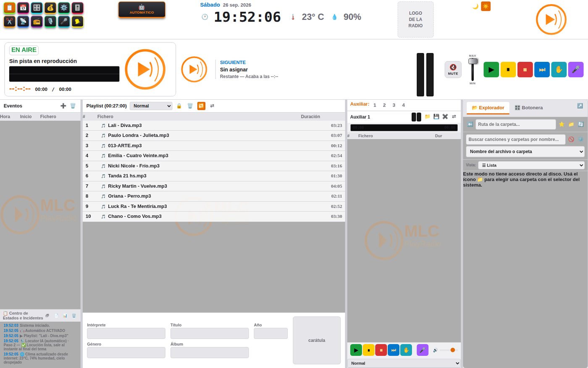
Task: Open the speaking head announcer icon
Action: point(77,21)
